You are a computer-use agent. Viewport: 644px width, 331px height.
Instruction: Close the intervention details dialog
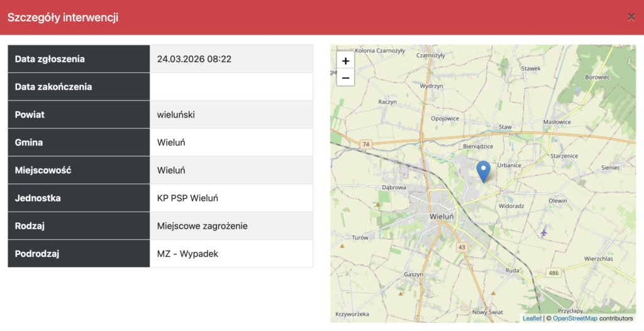click(x=631, y=17)
